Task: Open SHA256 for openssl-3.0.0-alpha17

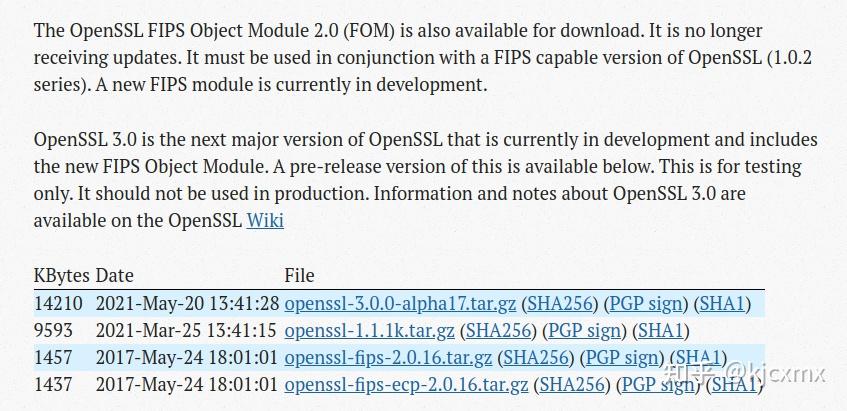Action: coord(561,304)
